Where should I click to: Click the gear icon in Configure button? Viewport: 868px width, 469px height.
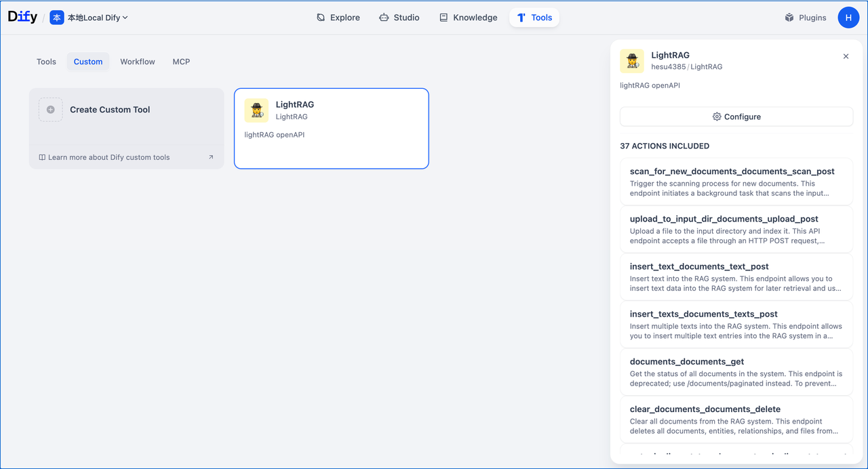coord(717,117)
